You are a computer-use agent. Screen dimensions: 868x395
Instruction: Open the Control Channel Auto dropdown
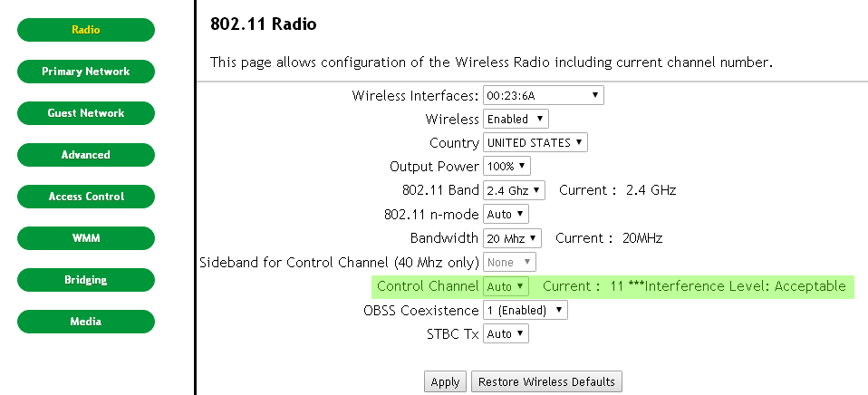(506, 286)
